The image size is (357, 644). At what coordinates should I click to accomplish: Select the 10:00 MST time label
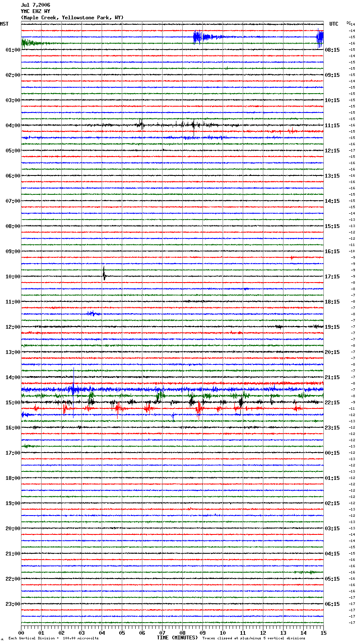coord(13,277)
